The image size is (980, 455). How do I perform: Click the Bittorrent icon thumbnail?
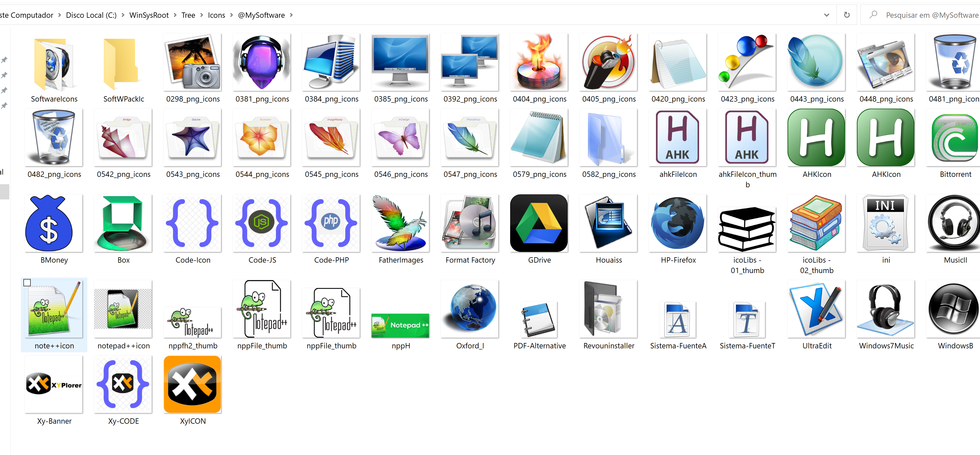pos(955,138)
